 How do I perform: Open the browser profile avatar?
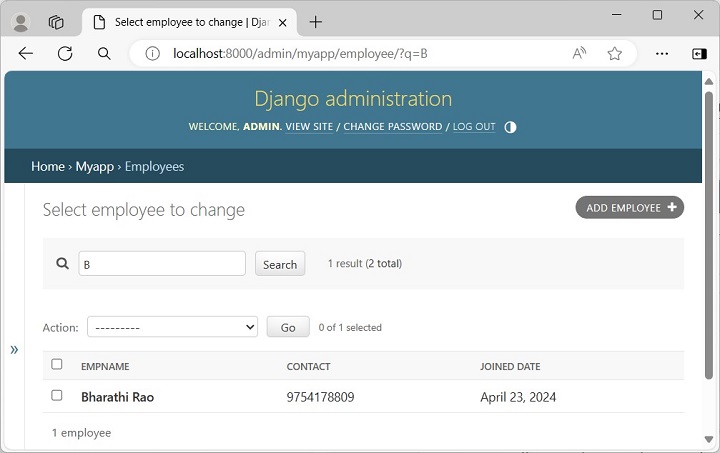tap(20, 22)
